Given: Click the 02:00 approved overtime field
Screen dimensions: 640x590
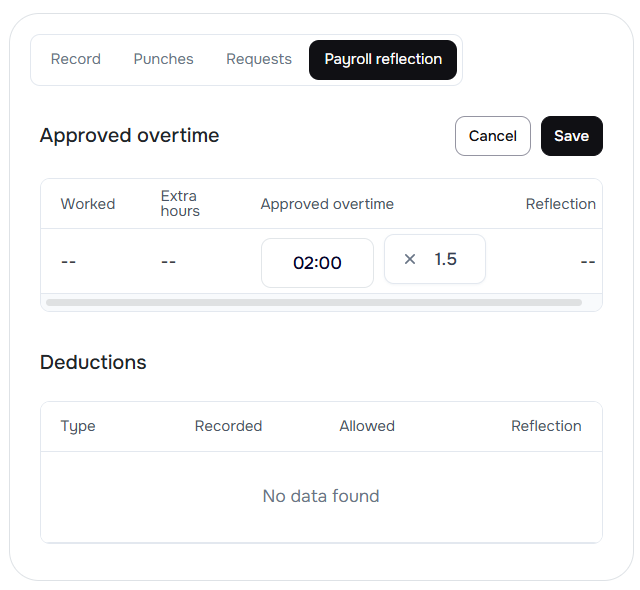Looking at the screenshot, I should pyautogui.click(x=317, y=263).
